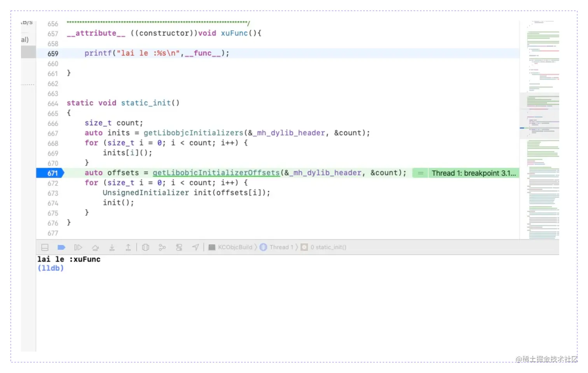Follow the getLibobjcInitializerOffsets underlined symbol
This screenshot has height=373, width=588.
(216, 173)
